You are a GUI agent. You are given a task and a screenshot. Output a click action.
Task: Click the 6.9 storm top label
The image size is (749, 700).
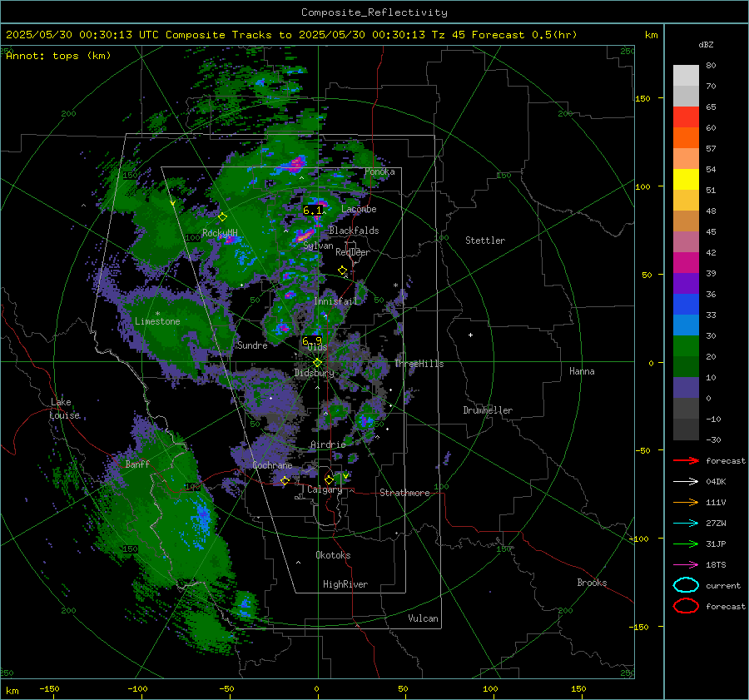pos(312,341)
